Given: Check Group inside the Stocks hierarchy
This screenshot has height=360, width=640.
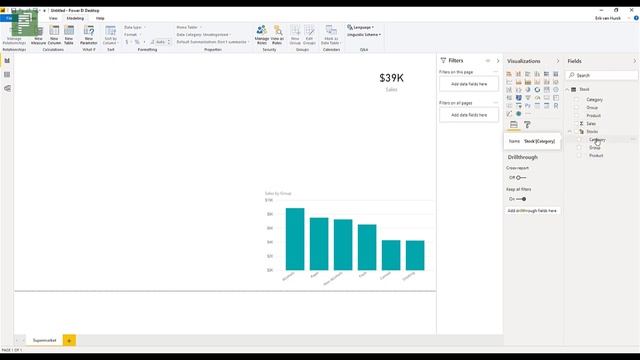Looking at the screenshot, I should 579,148.
